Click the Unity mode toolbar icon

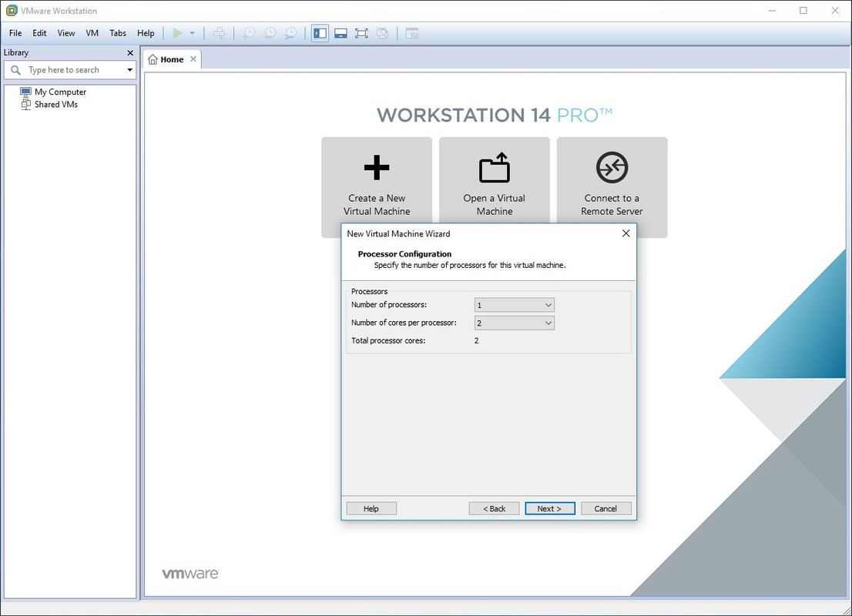tap(383, 33)
